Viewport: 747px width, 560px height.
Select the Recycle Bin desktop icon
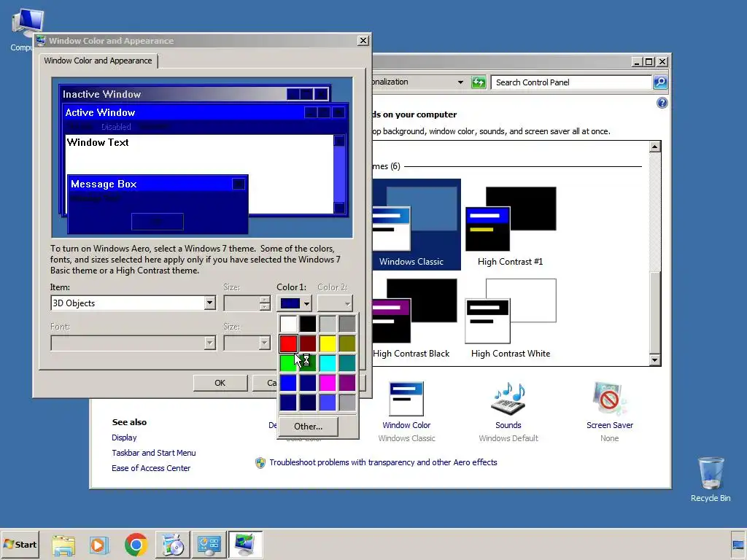tap(711, 480)
